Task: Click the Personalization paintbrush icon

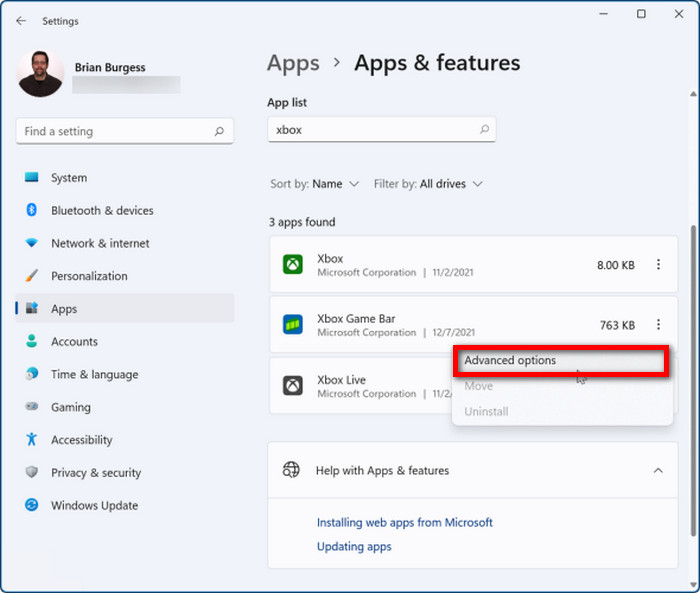Action: 32,275
